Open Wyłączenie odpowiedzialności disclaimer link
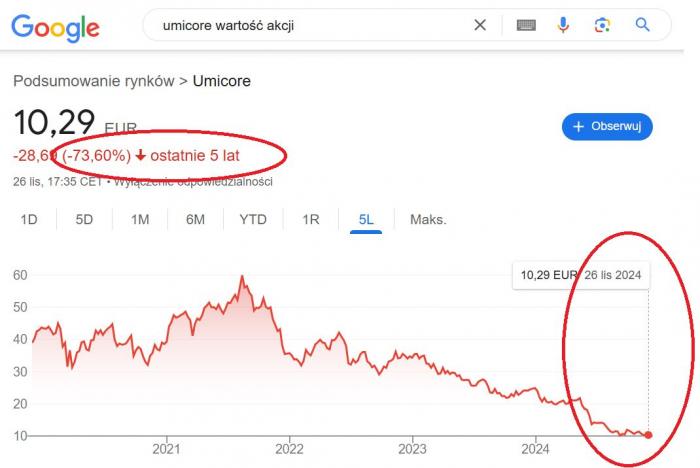 193,182
